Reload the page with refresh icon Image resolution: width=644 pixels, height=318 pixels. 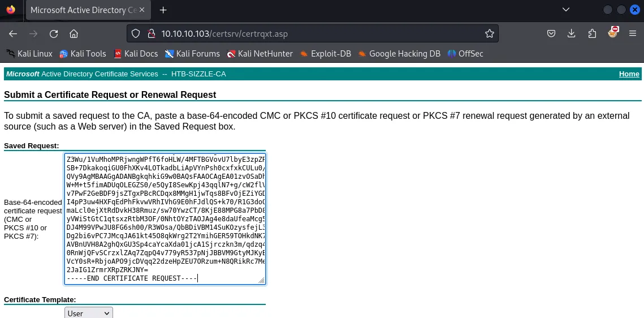(54, 34)
